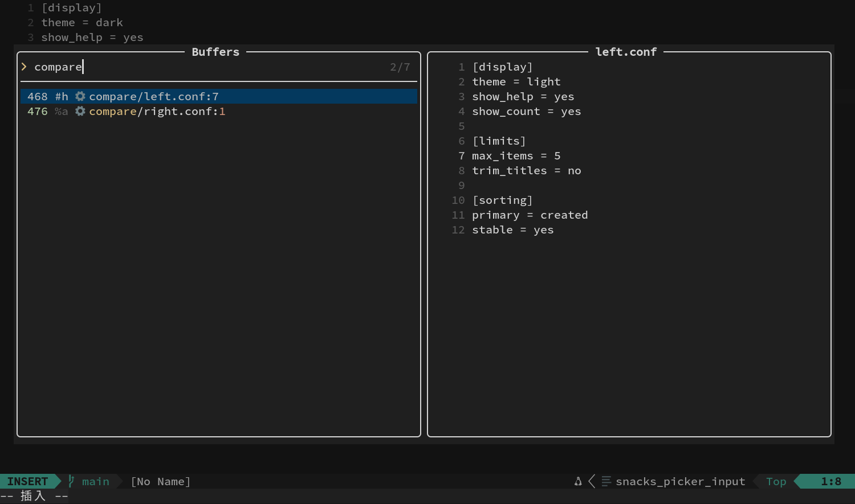Click preview line 'stable = yes'
The image size is (855, 504).
click(x=513, y=230)
